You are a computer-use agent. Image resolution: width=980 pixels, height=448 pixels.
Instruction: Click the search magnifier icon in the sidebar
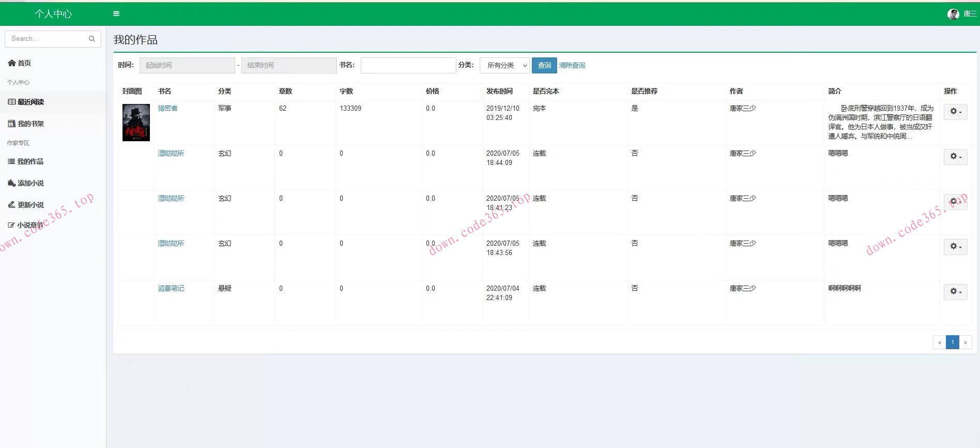point(92,39)
